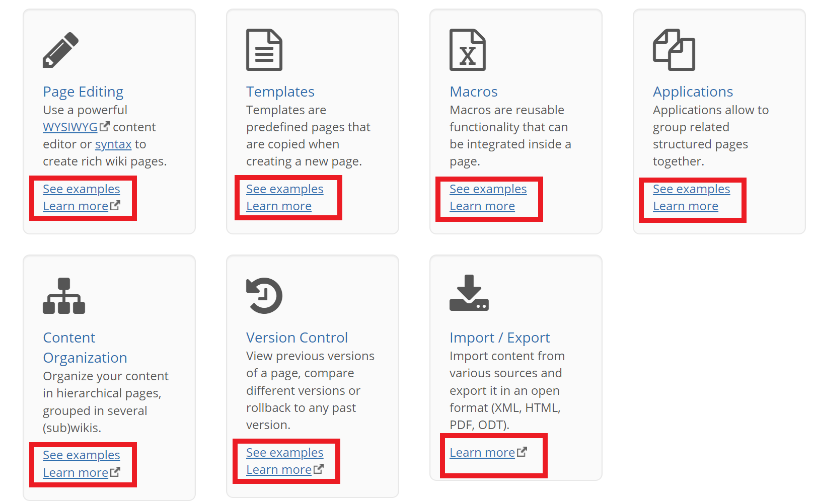
Task: Open See examples under Applications
Action: click(692, 189)
